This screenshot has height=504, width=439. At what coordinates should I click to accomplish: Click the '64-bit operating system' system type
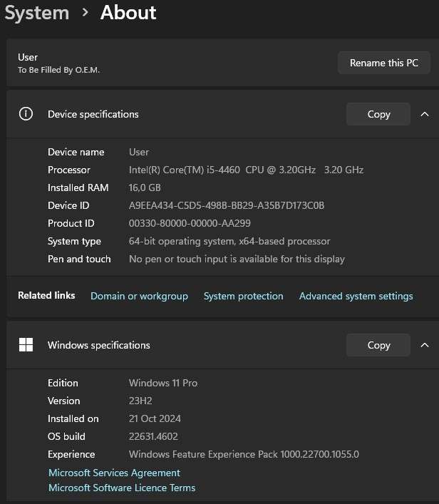[229, 241]
